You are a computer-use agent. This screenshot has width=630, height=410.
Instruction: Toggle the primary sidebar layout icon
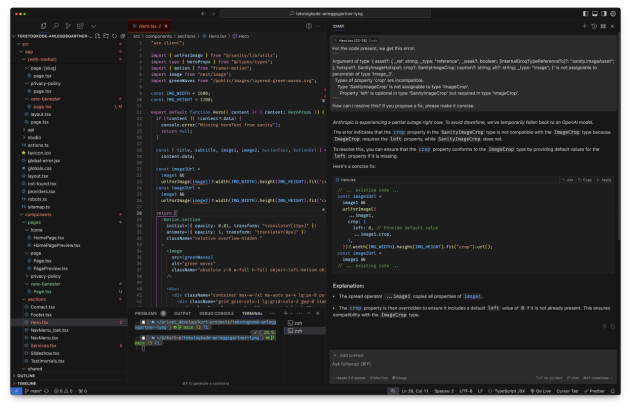click(x=585, y=14)
